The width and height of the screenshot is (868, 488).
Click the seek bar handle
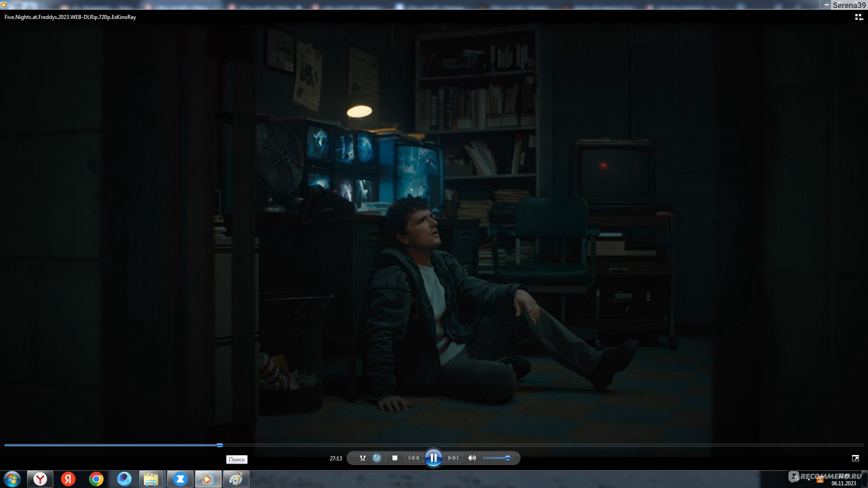(220, 445)
